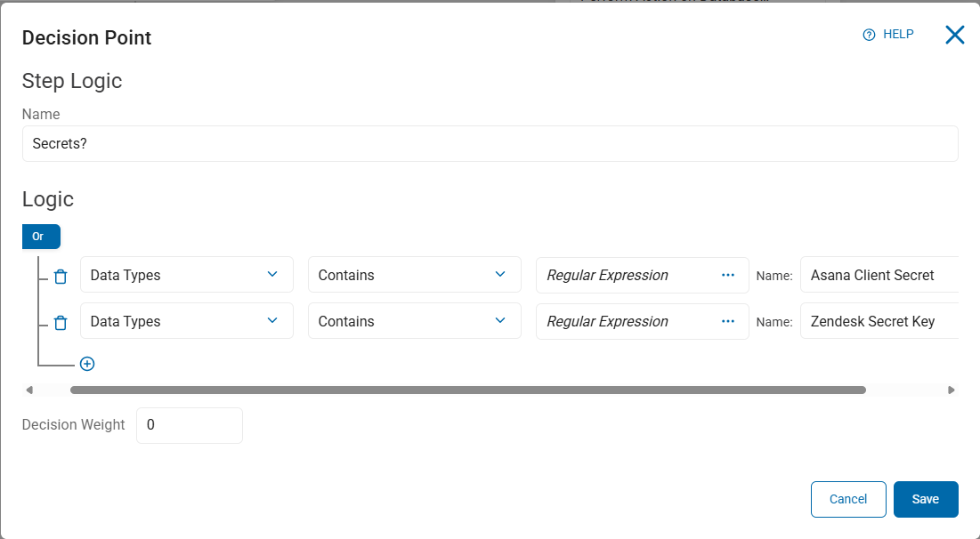Open ellipsis options for Zendesk Regular Expression

728,321
